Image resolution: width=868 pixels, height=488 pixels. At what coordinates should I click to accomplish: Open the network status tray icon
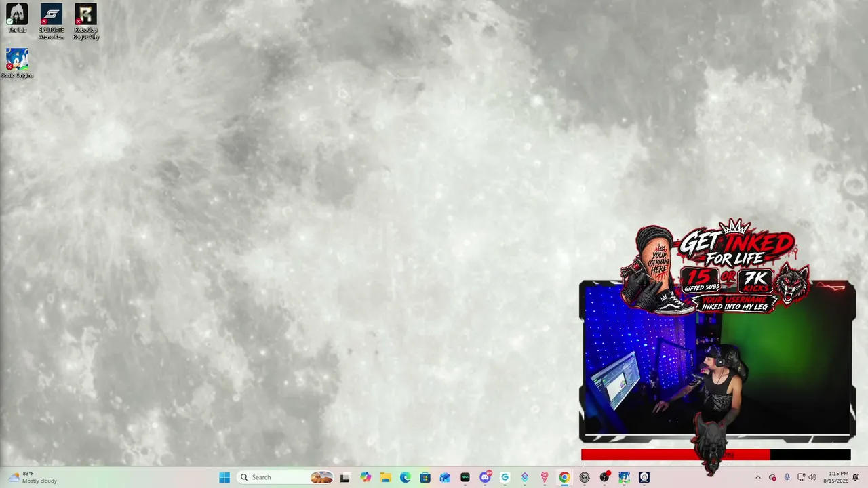(801, 477)
